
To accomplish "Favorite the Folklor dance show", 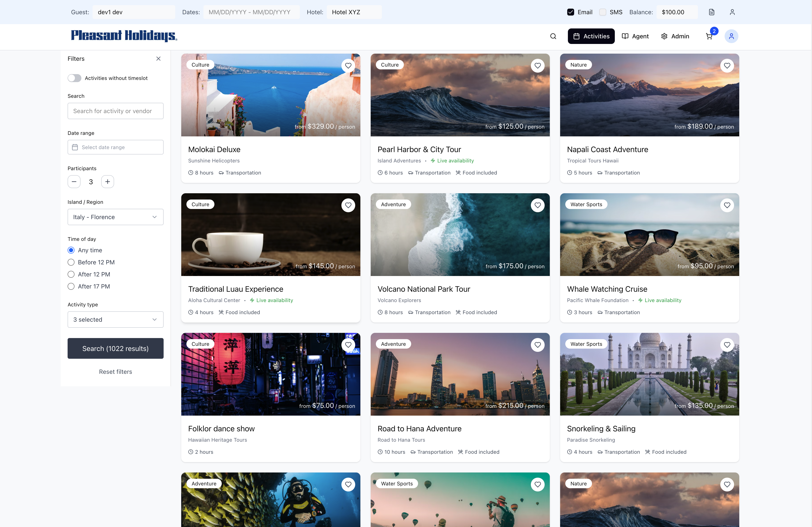I will coord(348,345).
